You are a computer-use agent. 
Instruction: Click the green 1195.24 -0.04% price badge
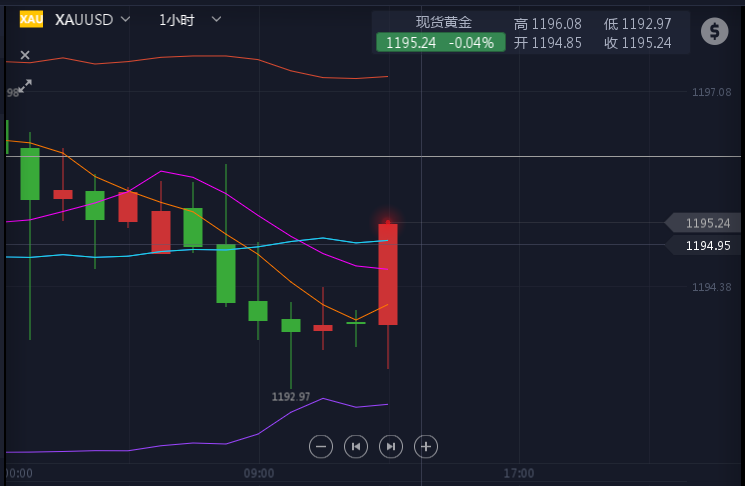[x=440, y=42]
